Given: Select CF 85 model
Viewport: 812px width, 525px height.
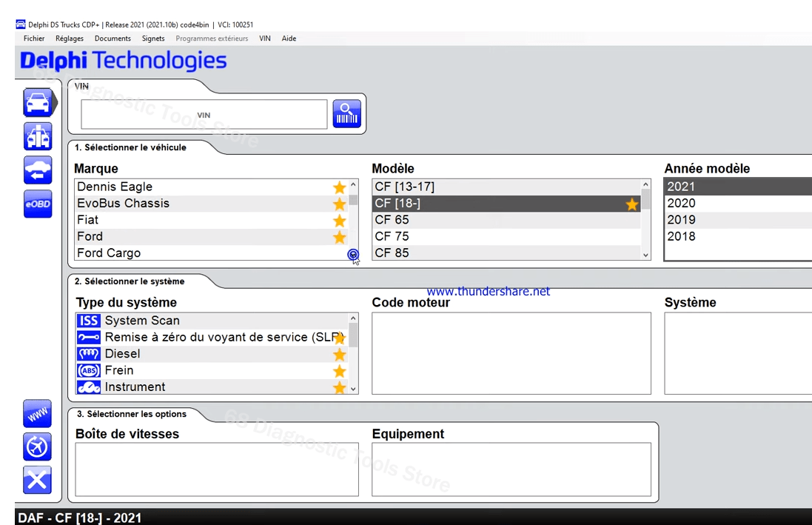Looking at the screenshot, I should (506, 253).
